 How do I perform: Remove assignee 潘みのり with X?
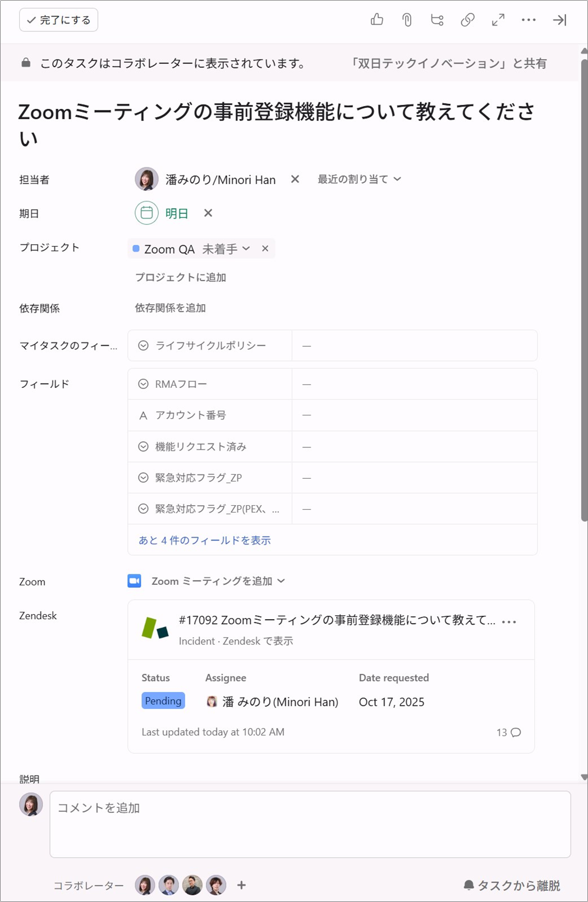pyautogui.click(x=295, y=179)
